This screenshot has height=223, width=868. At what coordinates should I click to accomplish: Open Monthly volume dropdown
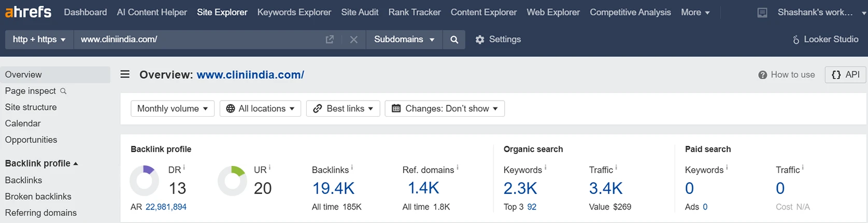pos(173,108)
